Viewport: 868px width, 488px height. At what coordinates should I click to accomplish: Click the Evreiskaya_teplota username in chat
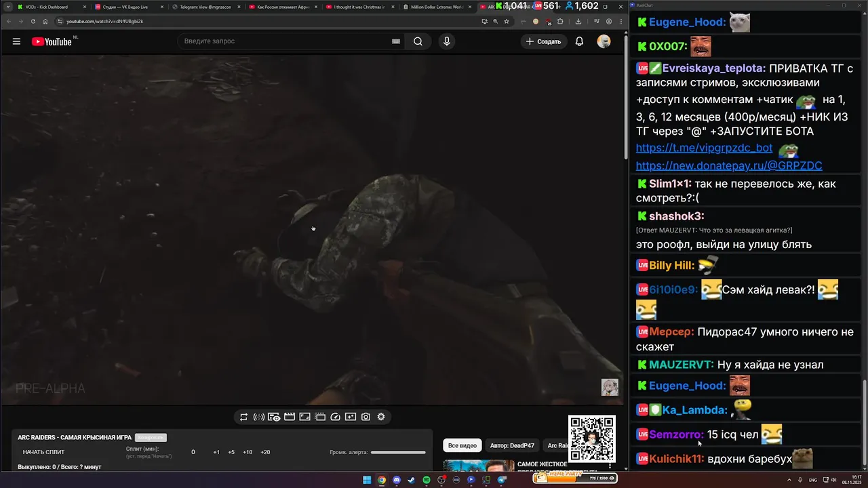714,68
